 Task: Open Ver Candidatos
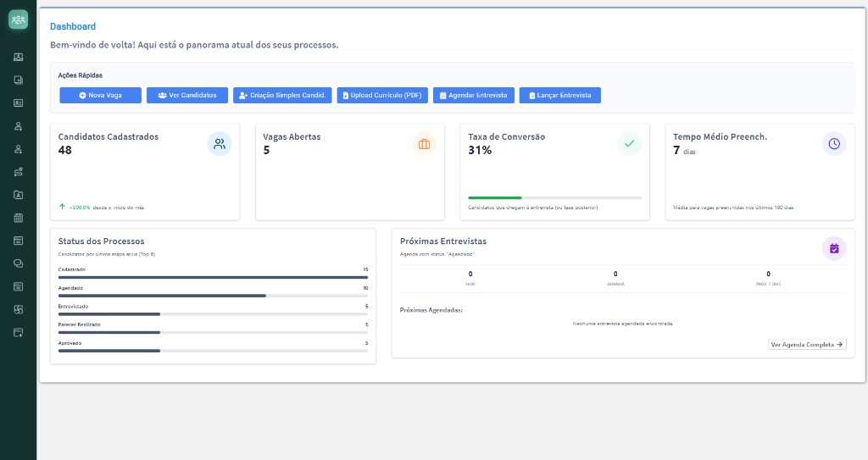tap(187, 95)
